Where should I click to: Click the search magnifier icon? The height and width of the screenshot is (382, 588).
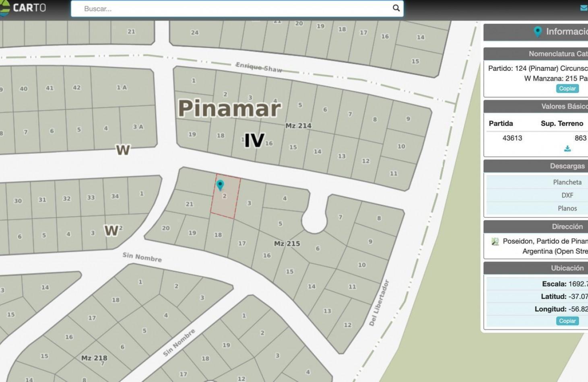[396, 8]
